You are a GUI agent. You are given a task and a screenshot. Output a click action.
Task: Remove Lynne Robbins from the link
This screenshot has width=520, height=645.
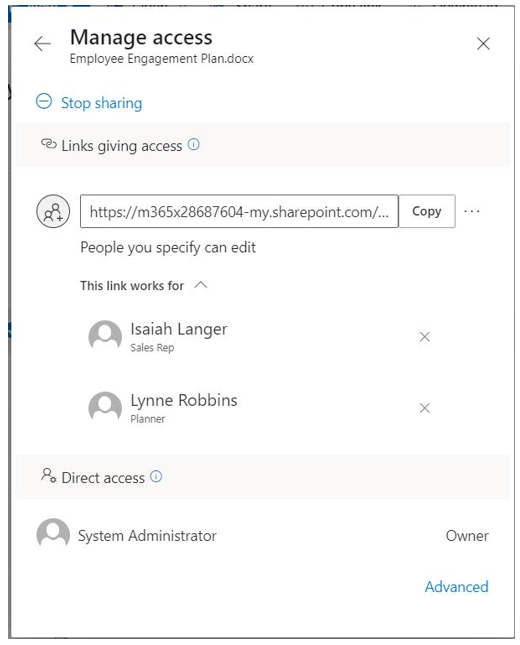(425, 408)
